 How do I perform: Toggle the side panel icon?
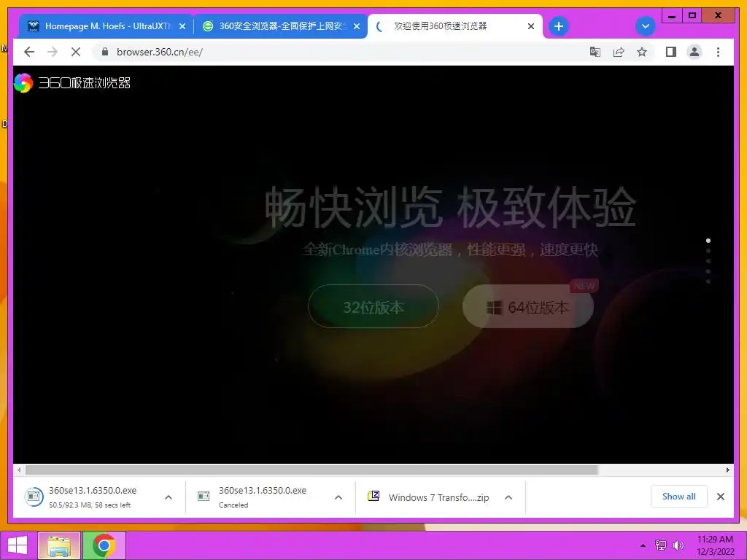pos(671,52)
